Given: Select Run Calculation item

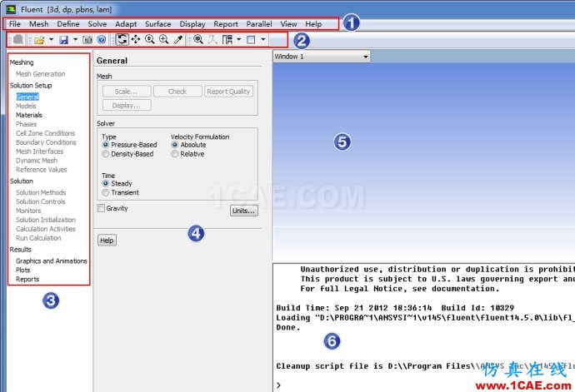Looking at the screenshot, I should (x=38, y=238).
